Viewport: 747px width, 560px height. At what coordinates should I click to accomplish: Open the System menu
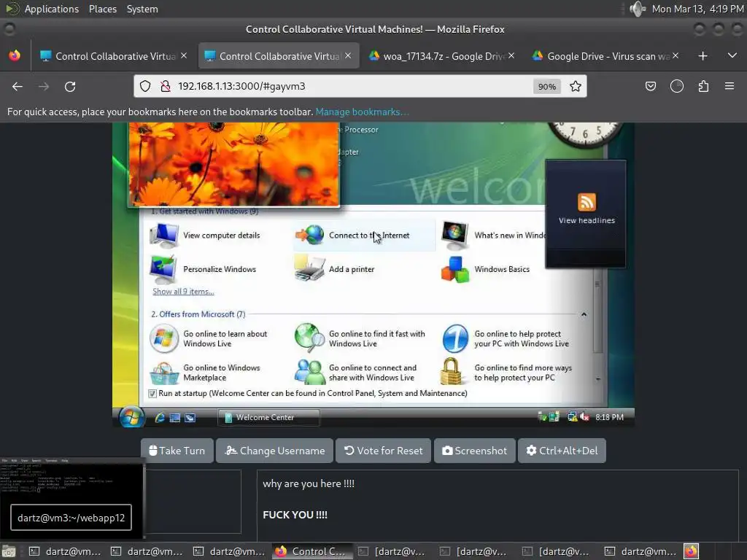pyautogui.click(x=142, y=9)
